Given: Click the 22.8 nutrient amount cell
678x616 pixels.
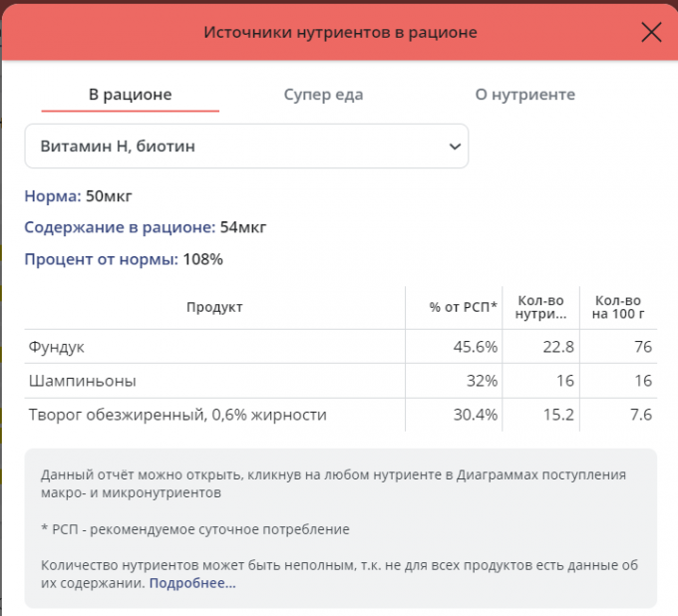Looking at the screenshot, I should 555,347.
